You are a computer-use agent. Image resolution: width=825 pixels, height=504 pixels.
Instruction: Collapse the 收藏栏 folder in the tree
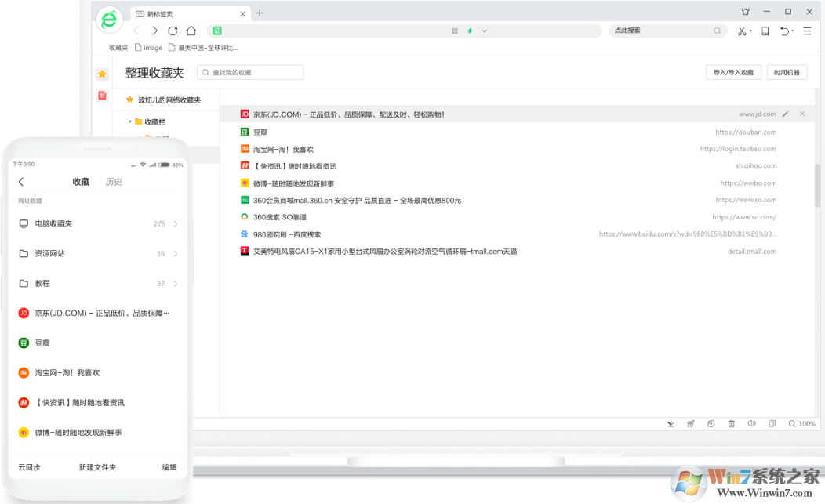(130, 121)
